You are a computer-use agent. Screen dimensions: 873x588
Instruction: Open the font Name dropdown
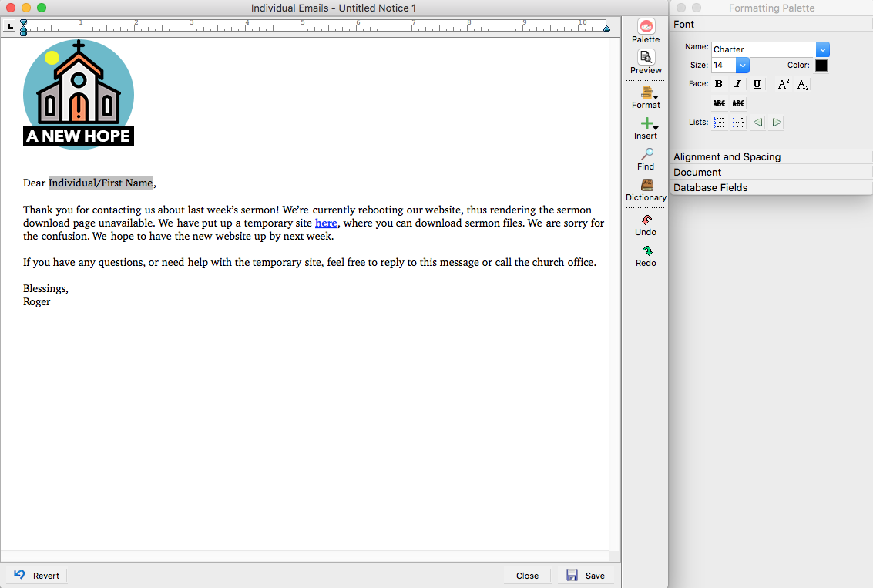click(x=822, y=49)
